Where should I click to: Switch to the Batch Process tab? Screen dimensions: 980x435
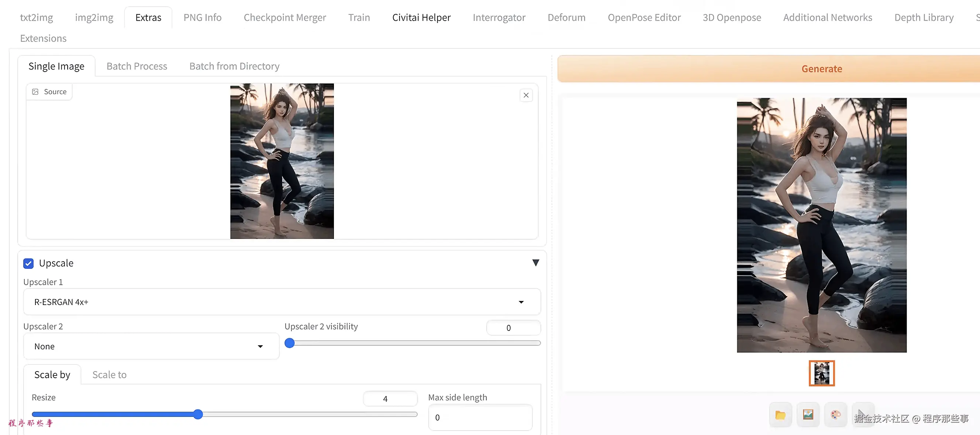point(137,66)
